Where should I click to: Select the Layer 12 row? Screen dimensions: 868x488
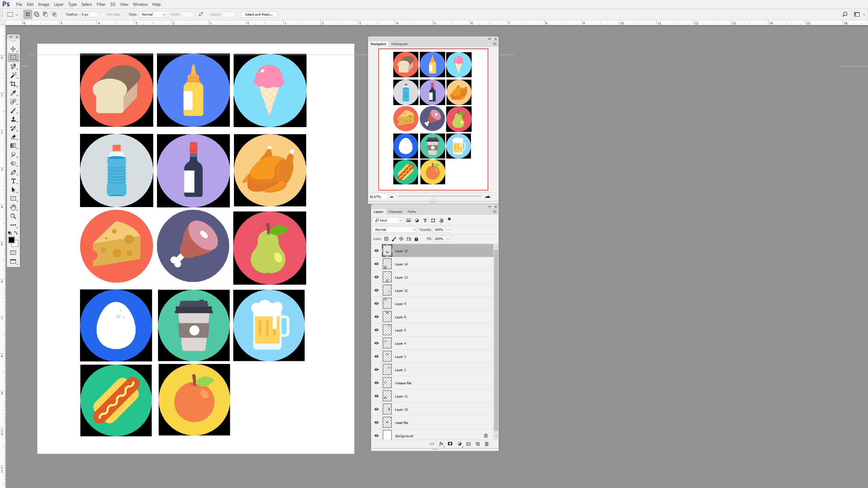pyautogui.click(x=433, y=290)
